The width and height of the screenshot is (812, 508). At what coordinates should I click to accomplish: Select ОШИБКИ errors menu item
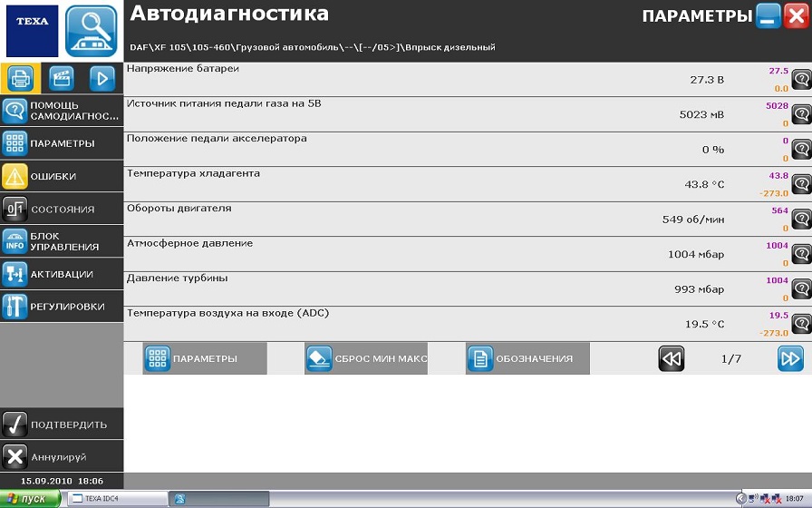[x=62, y=176]
